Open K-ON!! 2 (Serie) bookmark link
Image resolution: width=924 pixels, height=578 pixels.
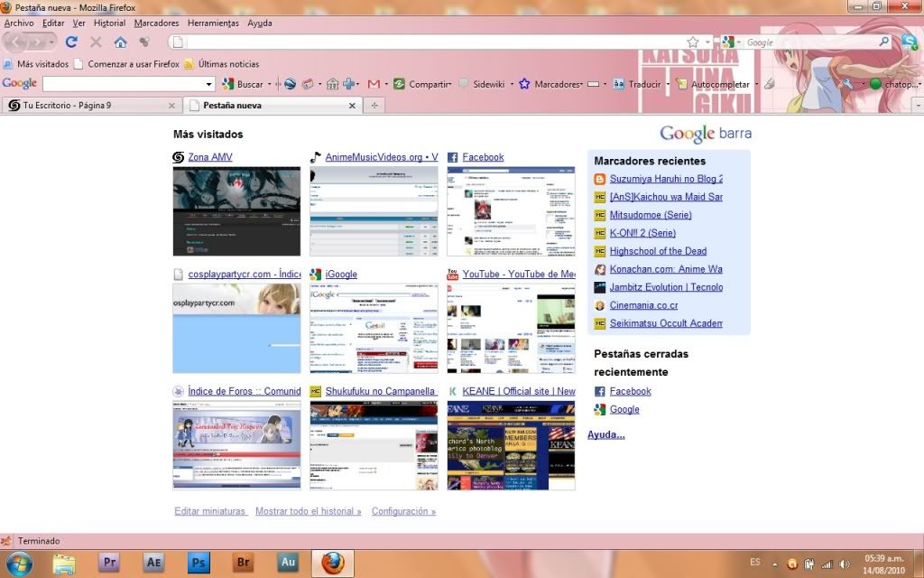pyautogui.click(x=642, y=233)
